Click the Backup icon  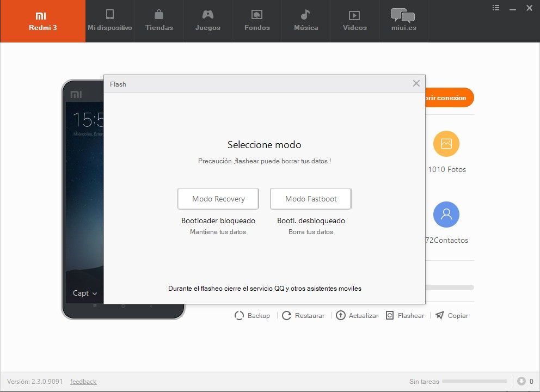239,316
